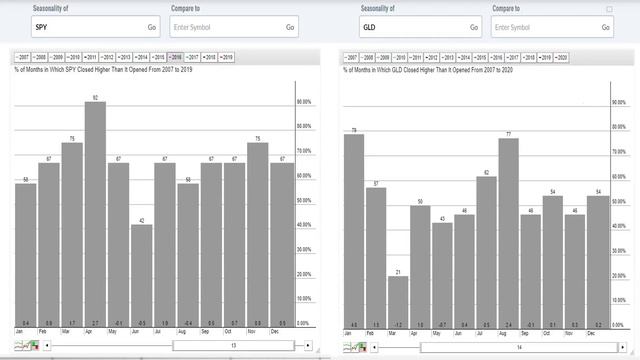Click the August bar in the GLD chart
Screen dimensions: 640x360
509,233
